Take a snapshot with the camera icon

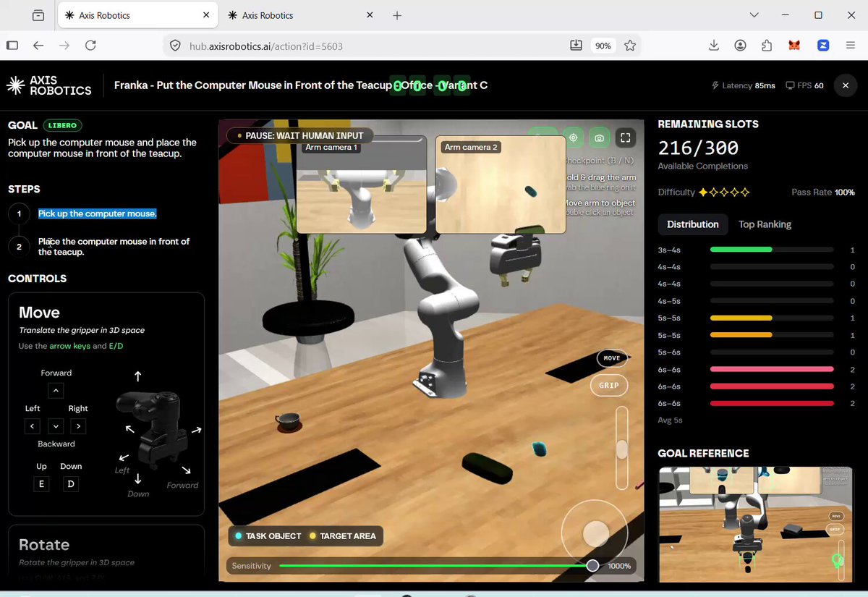tap(599, 137)
